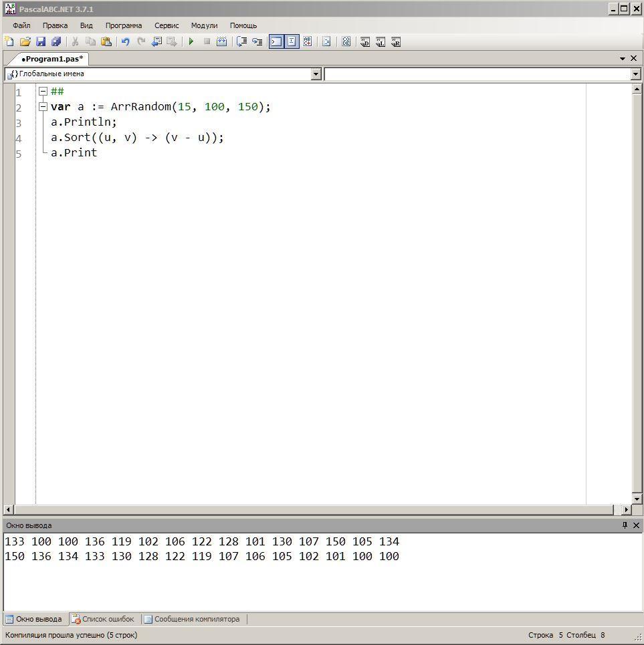Close the output window panel
The height and width of the screenshot is (645, 644).
click(636, 525)
